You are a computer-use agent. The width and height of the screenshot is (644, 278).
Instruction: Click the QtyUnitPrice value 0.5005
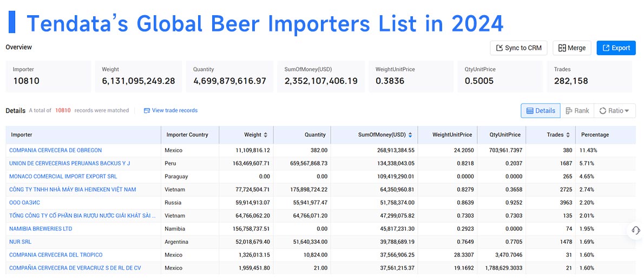(x=479, y=81)
